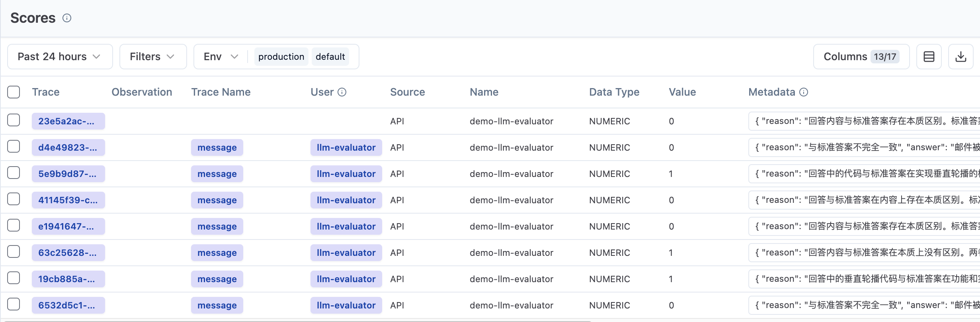This screenshot has width=980, height=322.
Task: Check the box for trace 5e9b9d87
Action: pyautogui.click(x=14, y=173)
